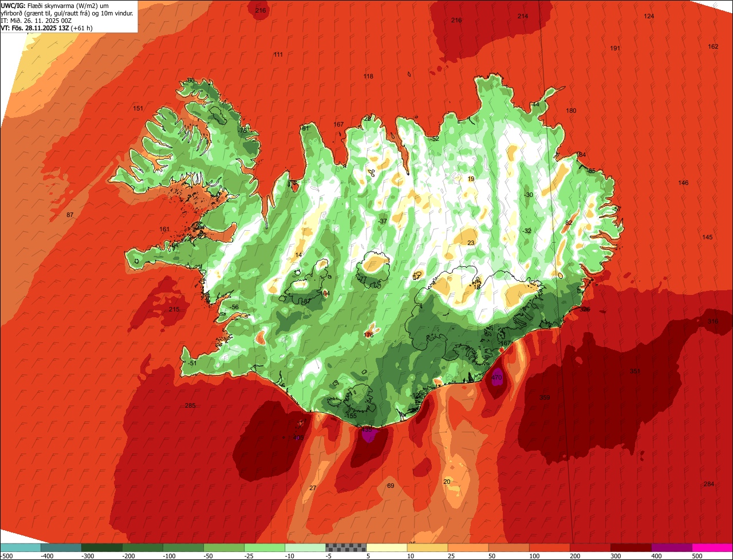Click the "180" map value

point(571,111)
